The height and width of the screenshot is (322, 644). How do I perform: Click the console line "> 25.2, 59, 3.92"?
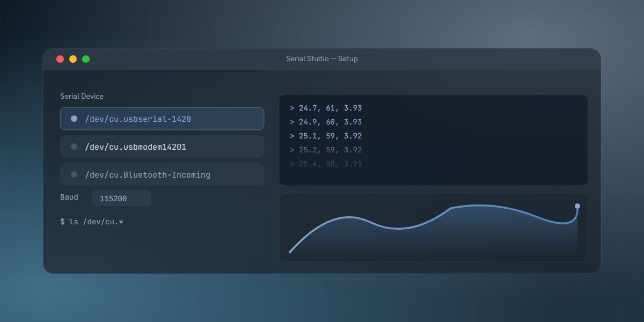326,150
